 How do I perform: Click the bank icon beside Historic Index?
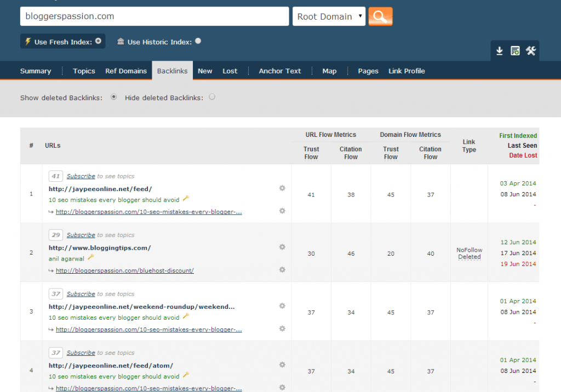[x=121, y=41]
